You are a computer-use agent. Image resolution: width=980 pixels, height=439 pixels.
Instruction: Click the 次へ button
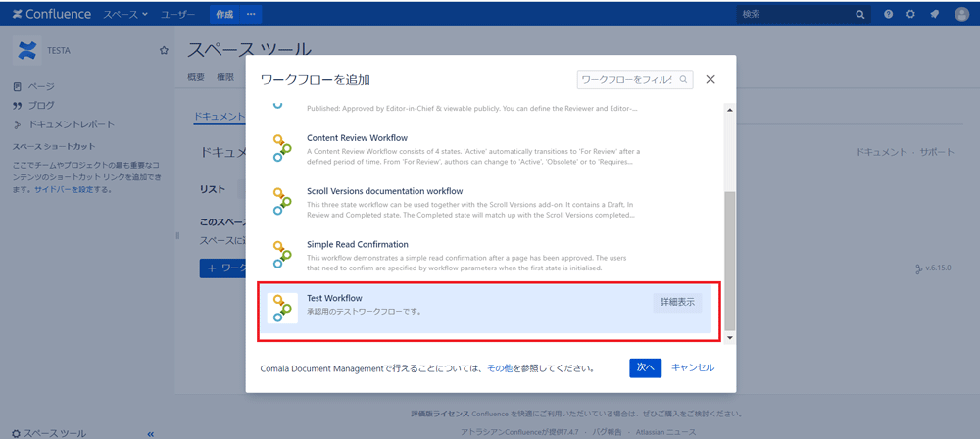pos(645,367)
